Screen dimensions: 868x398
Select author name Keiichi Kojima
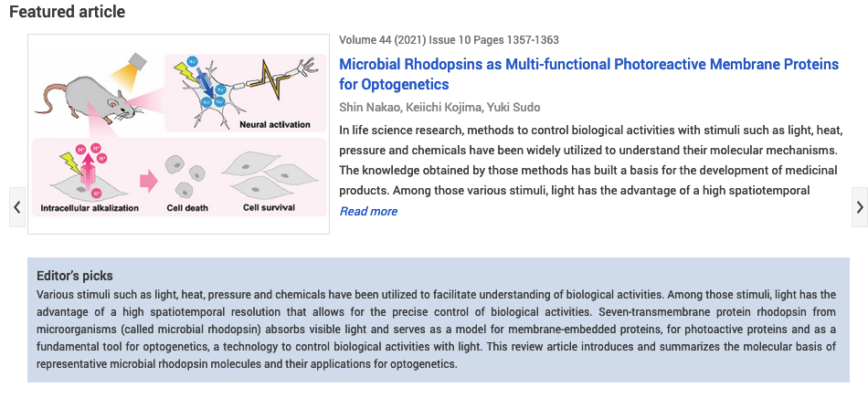443,107
